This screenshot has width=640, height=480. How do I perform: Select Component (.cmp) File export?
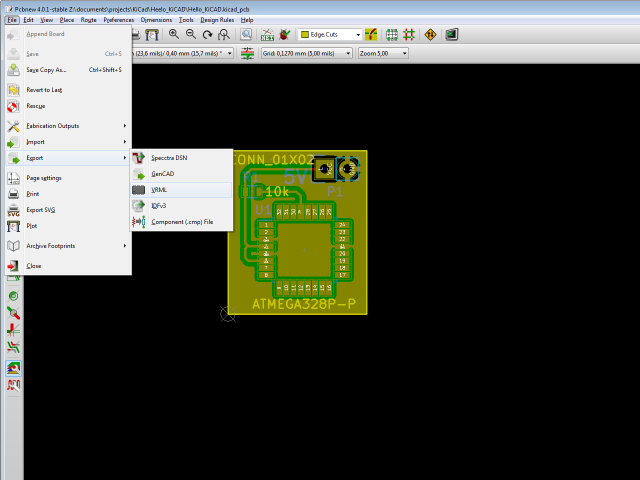click(182, 222)
